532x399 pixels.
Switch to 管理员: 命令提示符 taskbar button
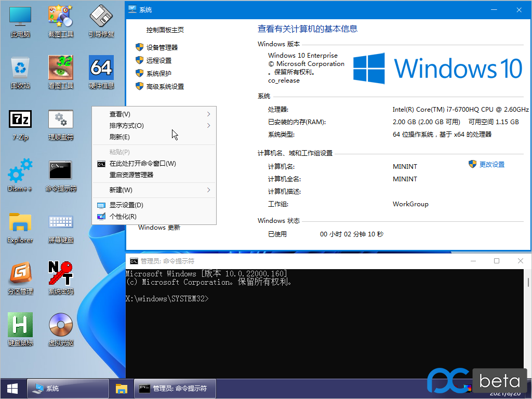[175, 389]
